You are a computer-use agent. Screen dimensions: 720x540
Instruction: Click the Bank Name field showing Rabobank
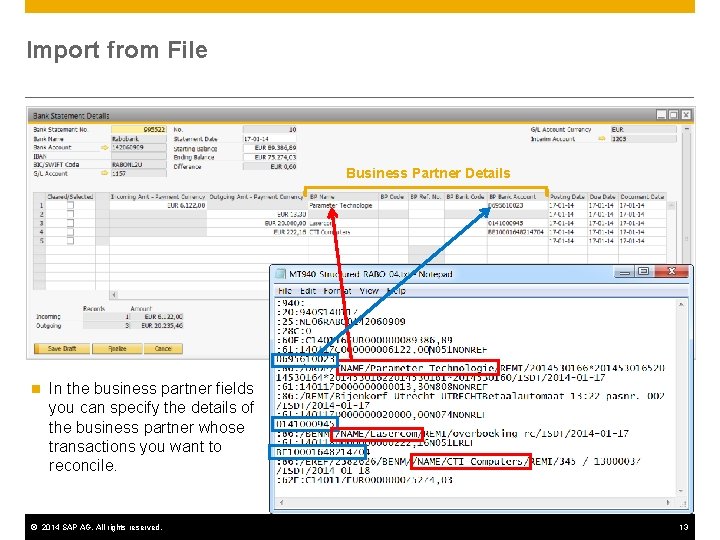pos(139,138)
